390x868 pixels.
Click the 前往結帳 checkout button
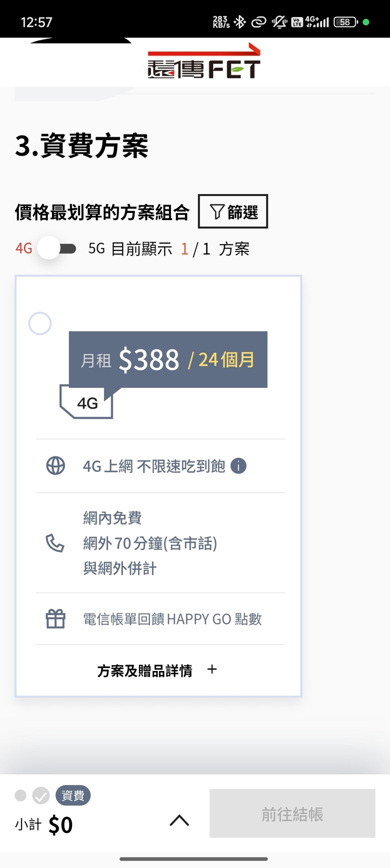pyautogui.click(x=292, y=813)
